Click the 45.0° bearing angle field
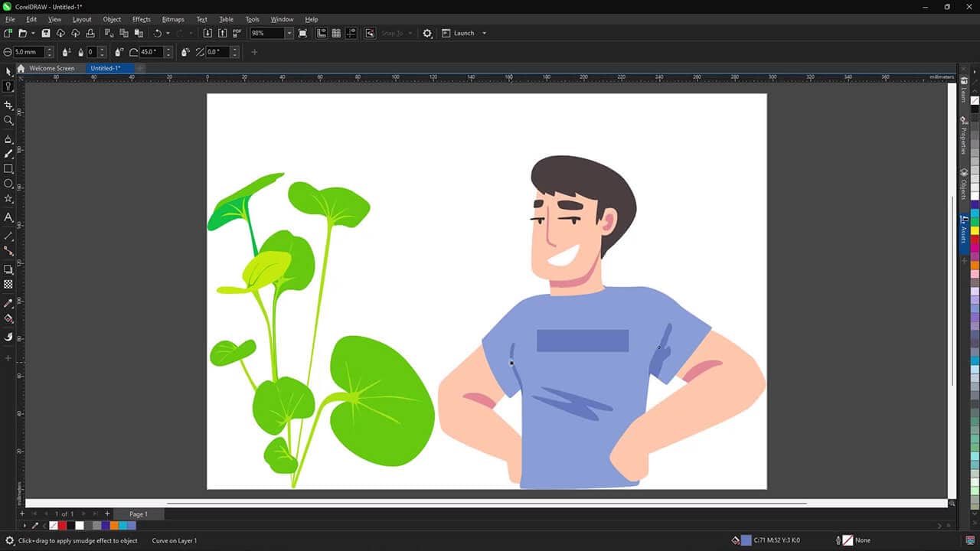Viewport: 980px width, 551px height. click(152, 52)
